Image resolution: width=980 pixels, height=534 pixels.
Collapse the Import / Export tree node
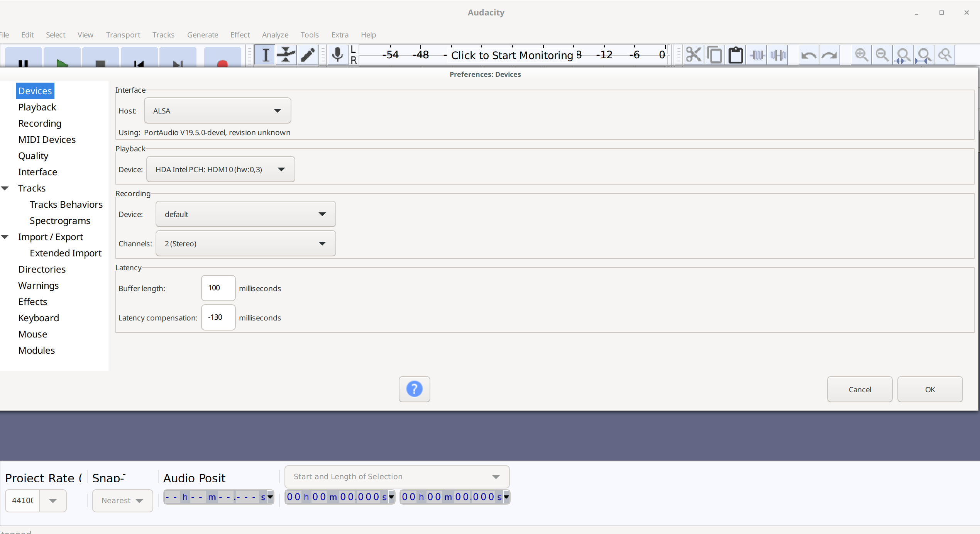tap(5, 237)
